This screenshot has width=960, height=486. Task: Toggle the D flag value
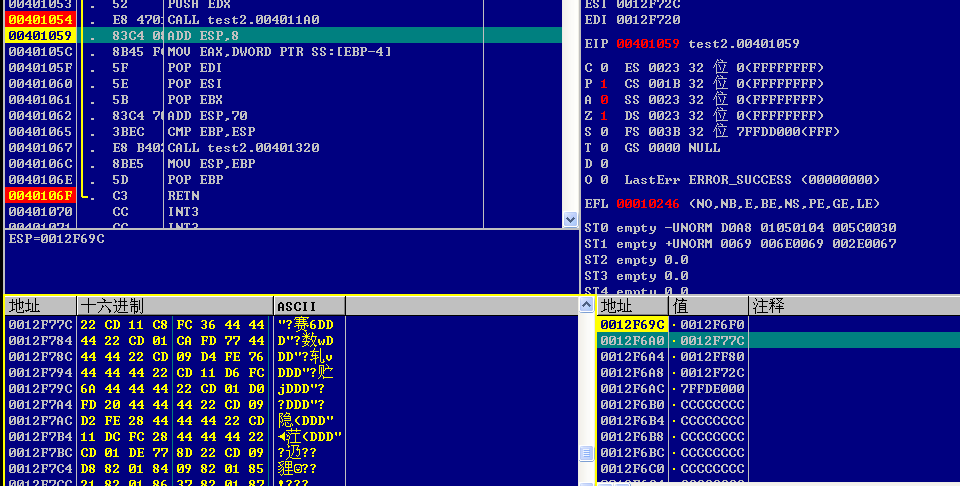click(x=604, y=163)
